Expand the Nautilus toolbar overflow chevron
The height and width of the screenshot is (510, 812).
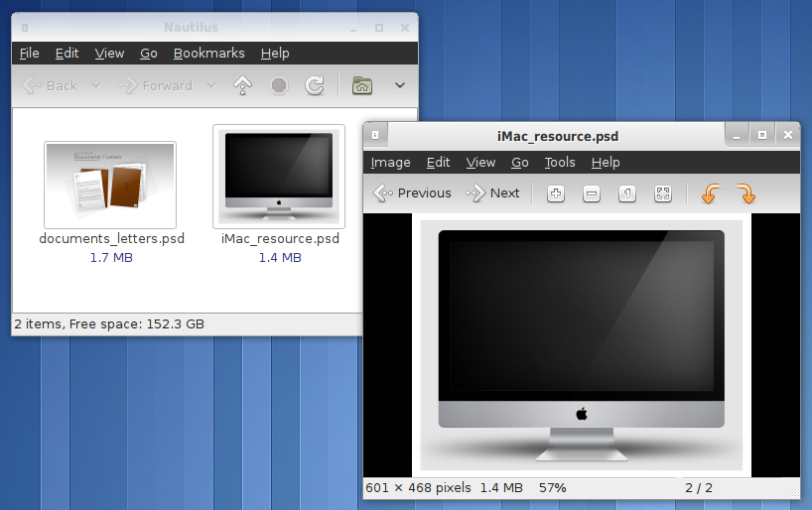pos(400,85)
